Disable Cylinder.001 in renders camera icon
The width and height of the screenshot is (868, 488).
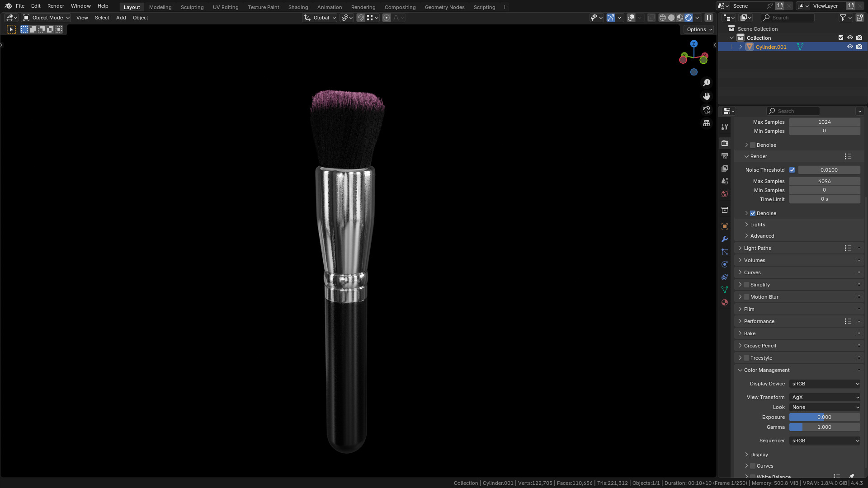(859, 47)
